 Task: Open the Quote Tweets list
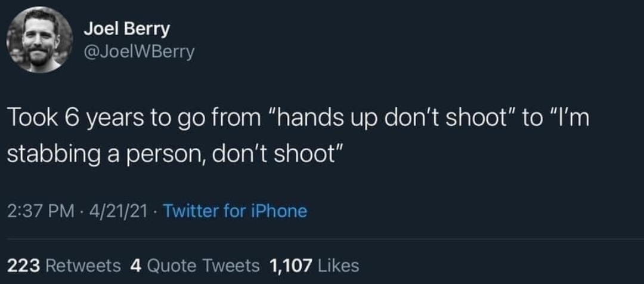pyautogui.click(x=203, y=265)
